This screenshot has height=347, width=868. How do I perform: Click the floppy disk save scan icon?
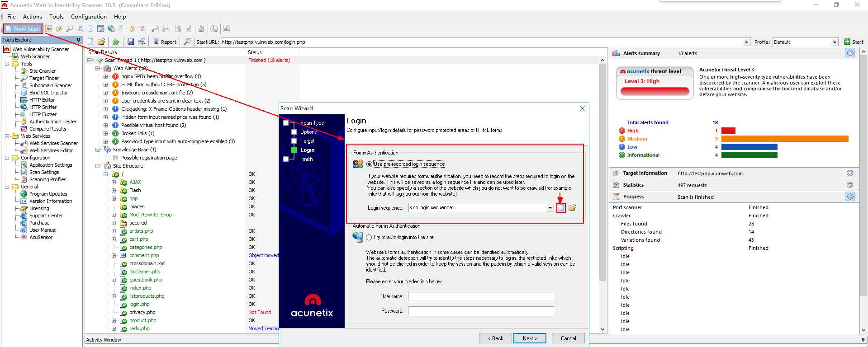[130, 42]
